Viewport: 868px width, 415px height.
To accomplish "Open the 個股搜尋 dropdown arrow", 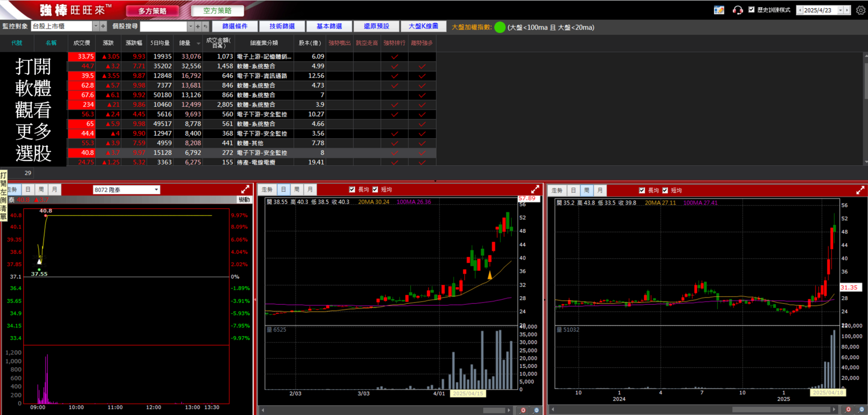I will tap(191, 26).
